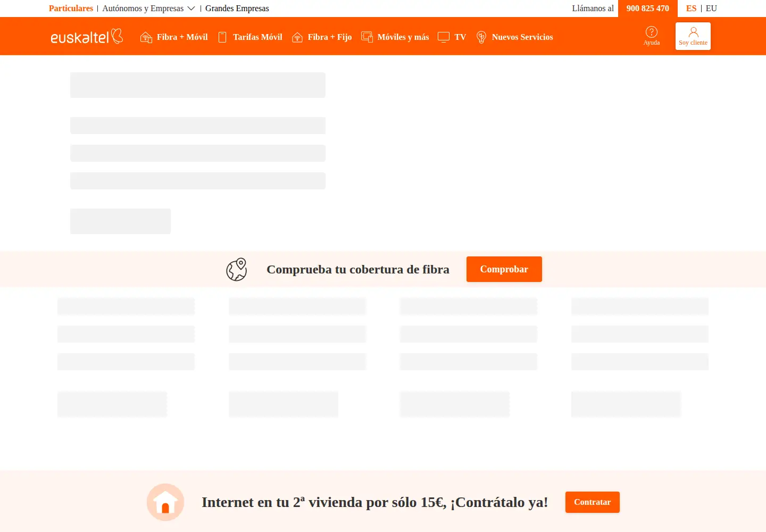Open the Móviles y más menu
766x532 pixels.
point(395,37)
